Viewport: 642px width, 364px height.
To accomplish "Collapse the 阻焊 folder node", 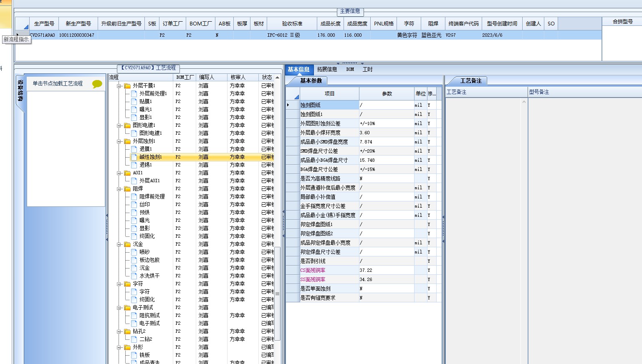I will (x=119, y=188).
